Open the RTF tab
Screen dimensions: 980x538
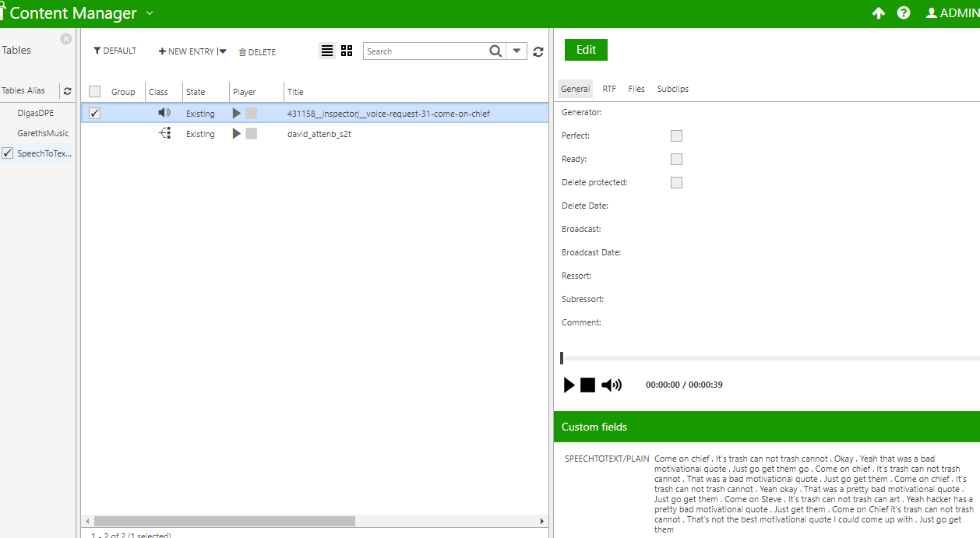click(609, 89)
